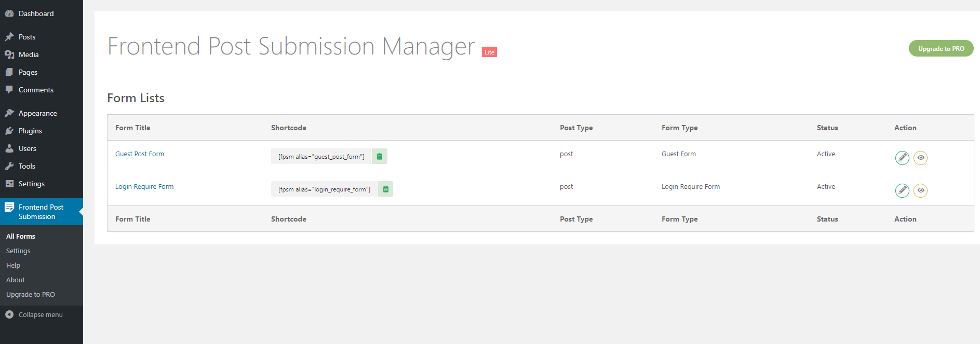Click the Plugins plug icon
The height and width of the screenshot is (344, 980).
click(x=9, y=131)
